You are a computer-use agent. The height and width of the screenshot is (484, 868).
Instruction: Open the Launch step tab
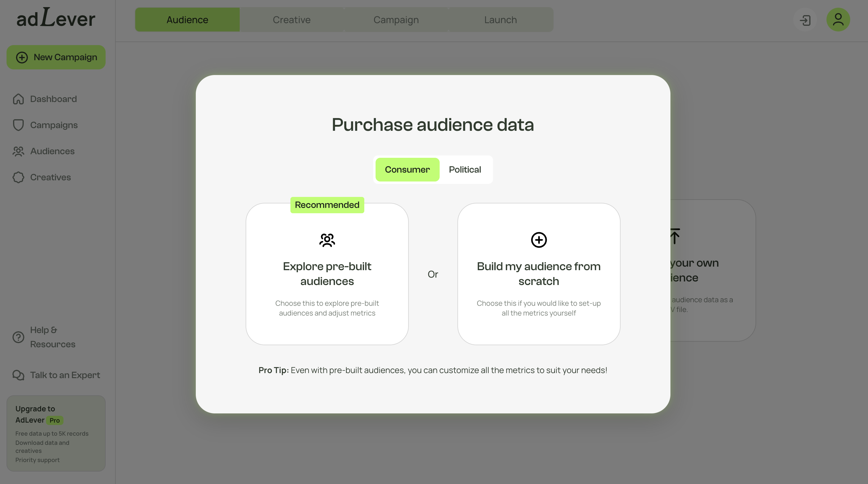500,20
